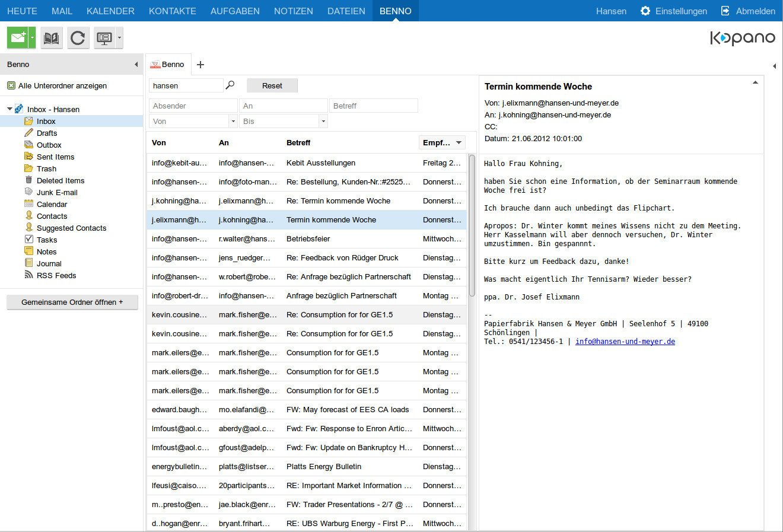The height and width of the screenshot is (532, 783).
Task: Open dropdown arrow beside new email button
Action: click(32, 38)
